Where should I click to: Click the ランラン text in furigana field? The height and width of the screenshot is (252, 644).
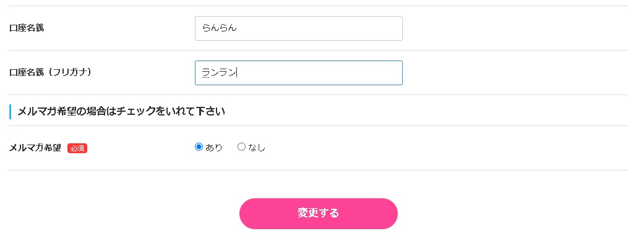click(x=219, y=73)
